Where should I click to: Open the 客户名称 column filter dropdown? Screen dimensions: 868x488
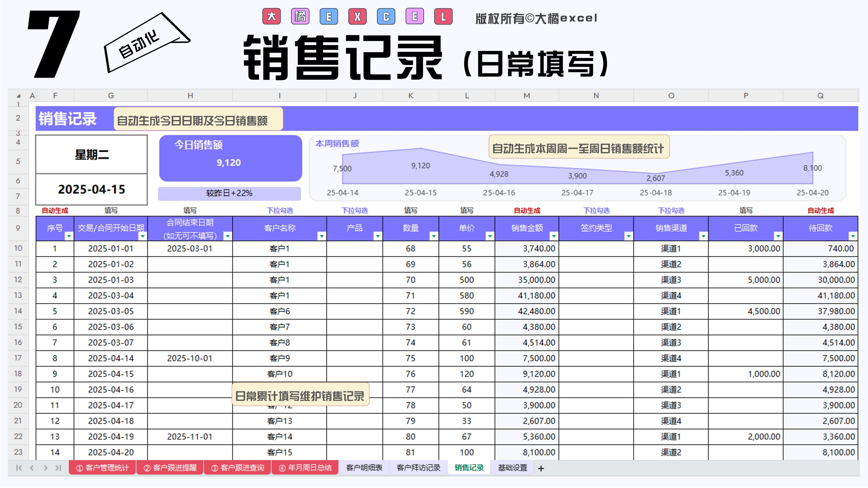click(x=322, y=236)
